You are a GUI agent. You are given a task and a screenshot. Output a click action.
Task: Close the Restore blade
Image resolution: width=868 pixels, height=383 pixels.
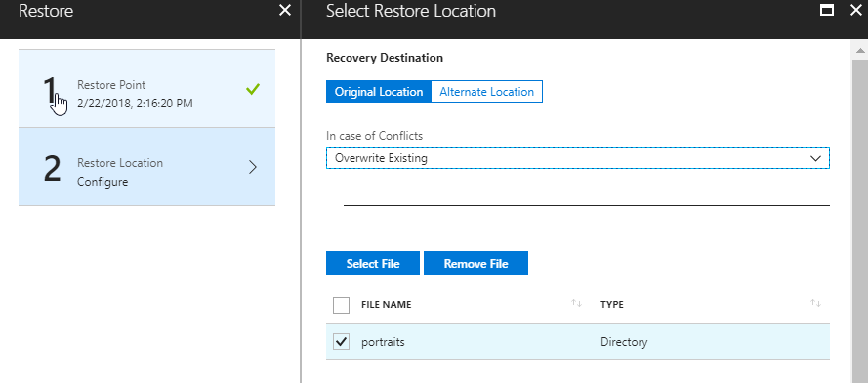[285, 10]
